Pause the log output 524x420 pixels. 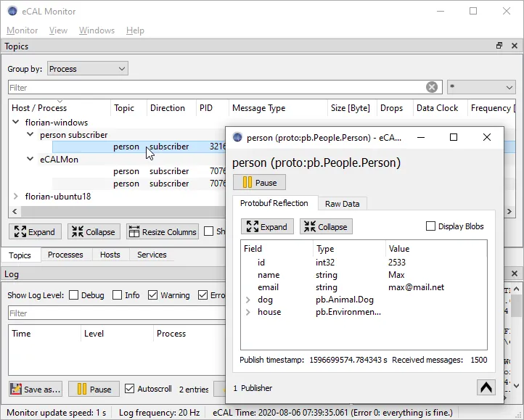(x=94, y=389)
